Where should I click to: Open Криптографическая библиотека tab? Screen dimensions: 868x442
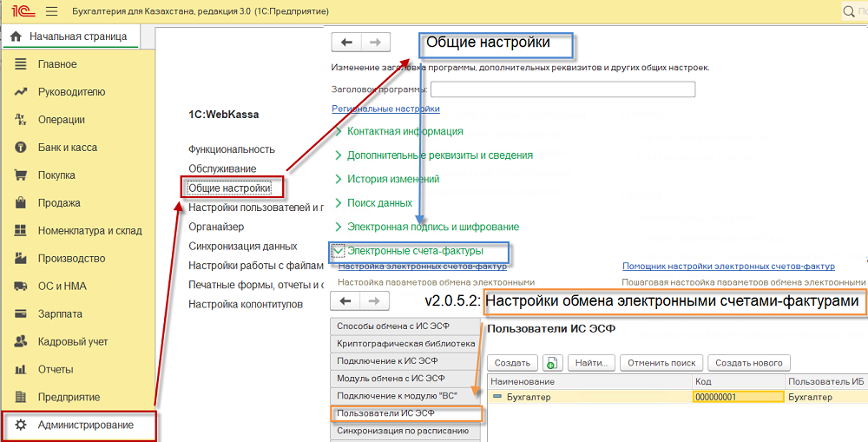pyautogui.click(x=405, y=343)
